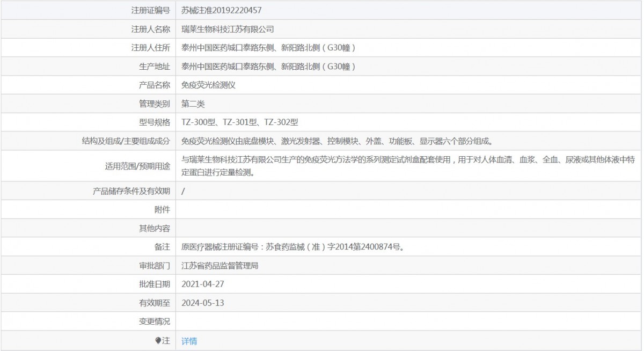This screenshot has height=351, width=644.
Task: Select registration number 苏械注准20192220457
Action: tap(222, 10)
